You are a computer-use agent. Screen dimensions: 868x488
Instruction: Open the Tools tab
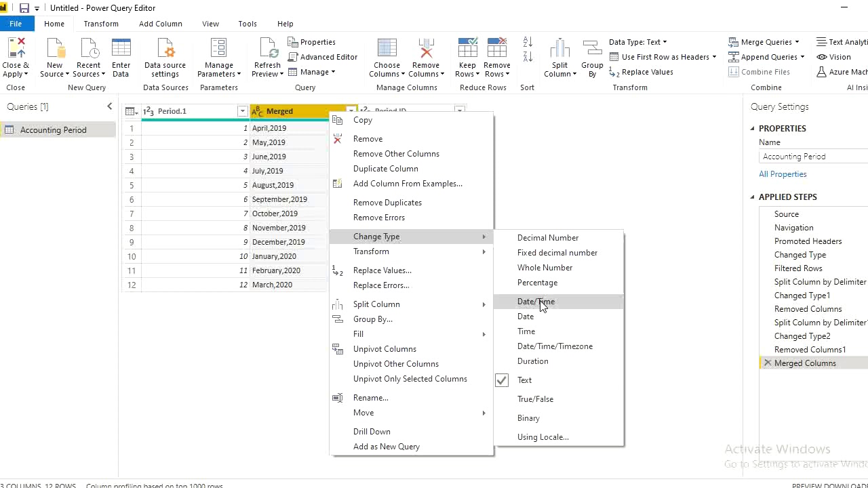(248, 24)
